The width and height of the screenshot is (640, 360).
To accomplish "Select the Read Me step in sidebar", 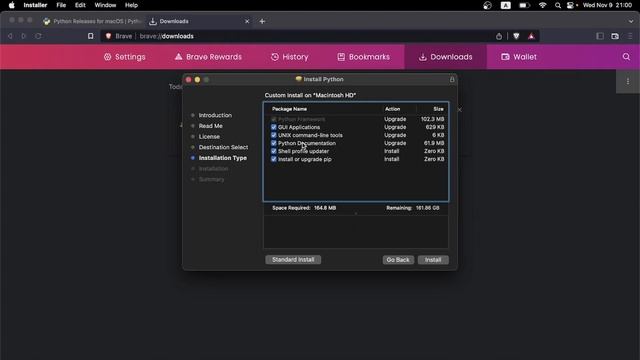I will coord(211,126).
